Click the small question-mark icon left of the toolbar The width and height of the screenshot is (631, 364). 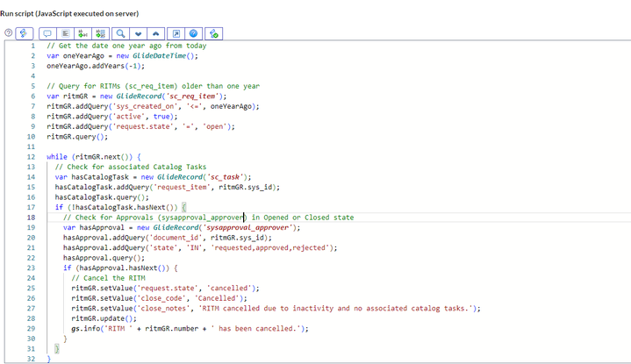[x=8, y=33]
